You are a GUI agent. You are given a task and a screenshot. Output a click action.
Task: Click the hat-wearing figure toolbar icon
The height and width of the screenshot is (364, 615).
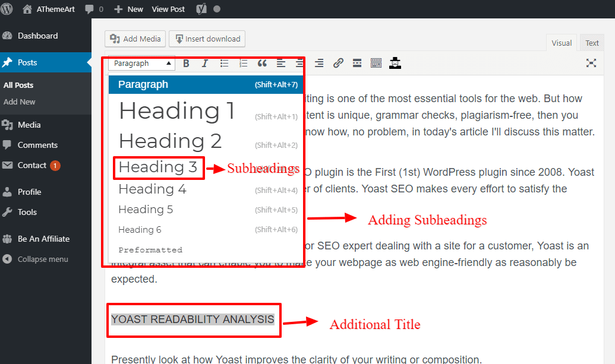(x=395, y=63)
